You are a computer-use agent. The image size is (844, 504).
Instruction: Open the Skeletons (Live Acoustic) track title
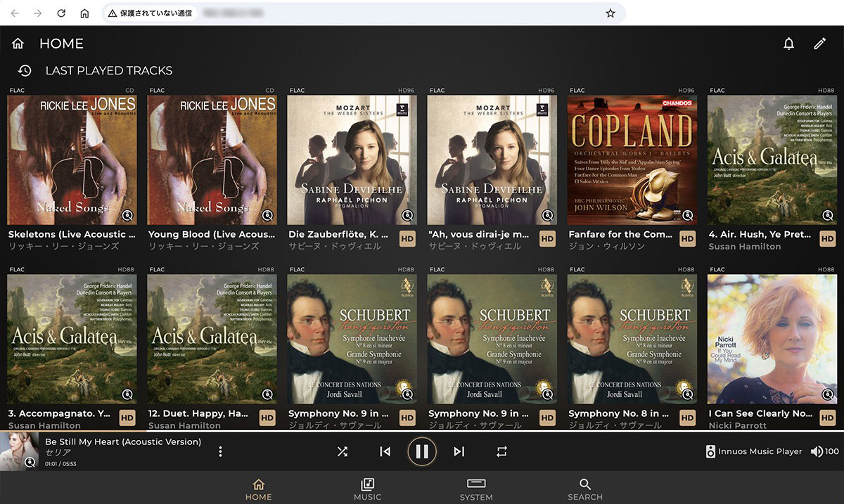(72, 234)
